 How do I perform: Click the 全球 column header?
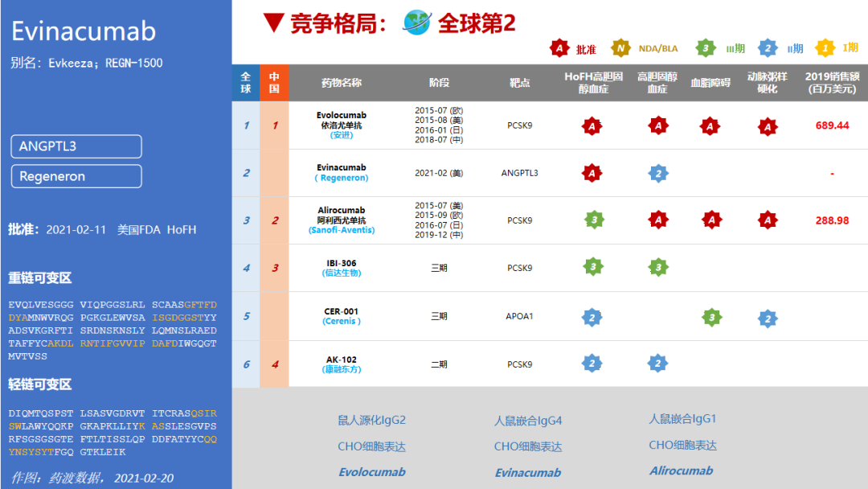coord(246,83)
